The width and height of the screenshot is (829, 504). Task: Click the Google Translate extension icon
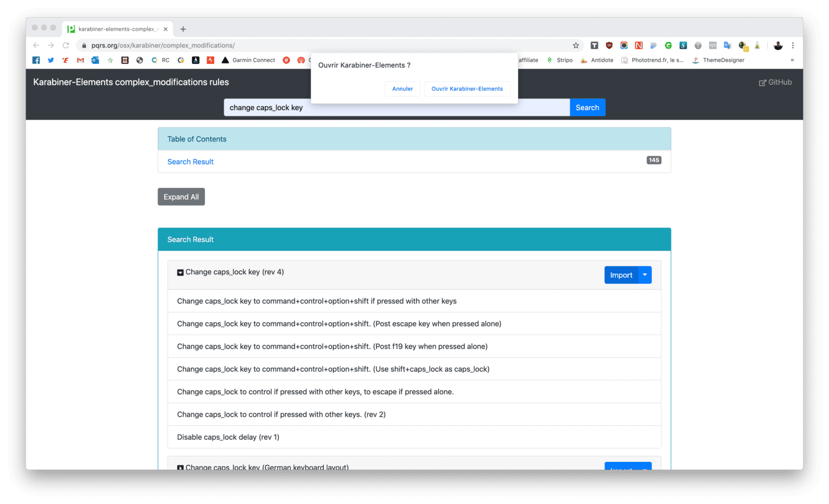click(728, 45)
